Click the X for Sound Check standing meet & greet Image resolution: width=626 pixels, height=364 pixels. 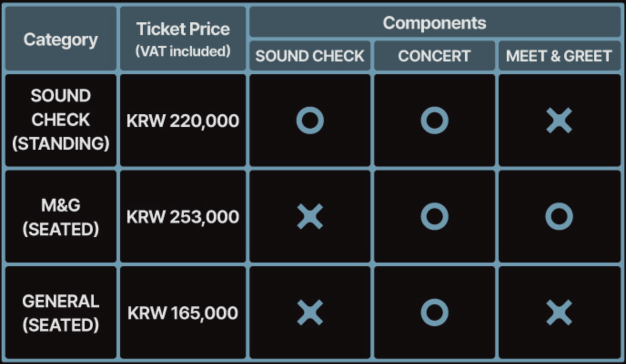[x=559, y=121]
